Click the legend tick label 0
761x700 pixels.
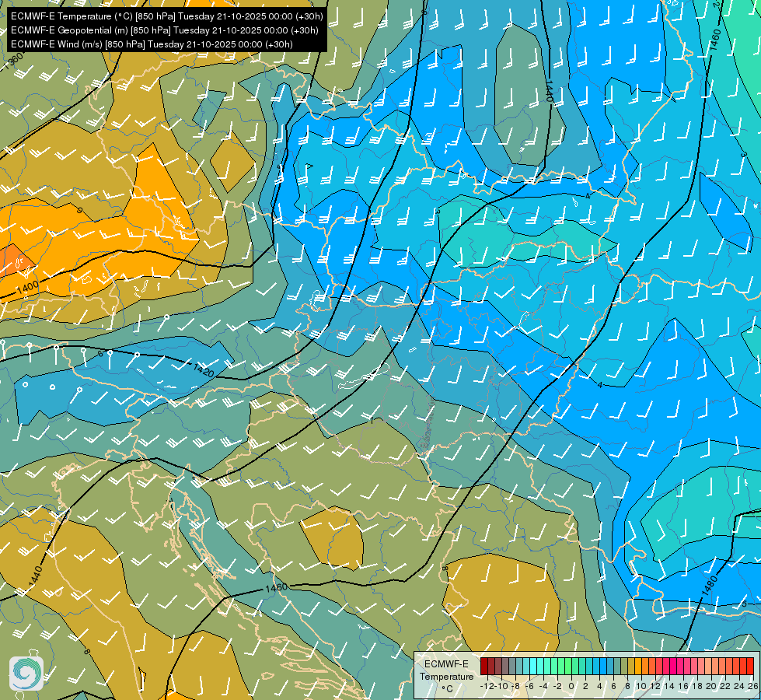571,686
